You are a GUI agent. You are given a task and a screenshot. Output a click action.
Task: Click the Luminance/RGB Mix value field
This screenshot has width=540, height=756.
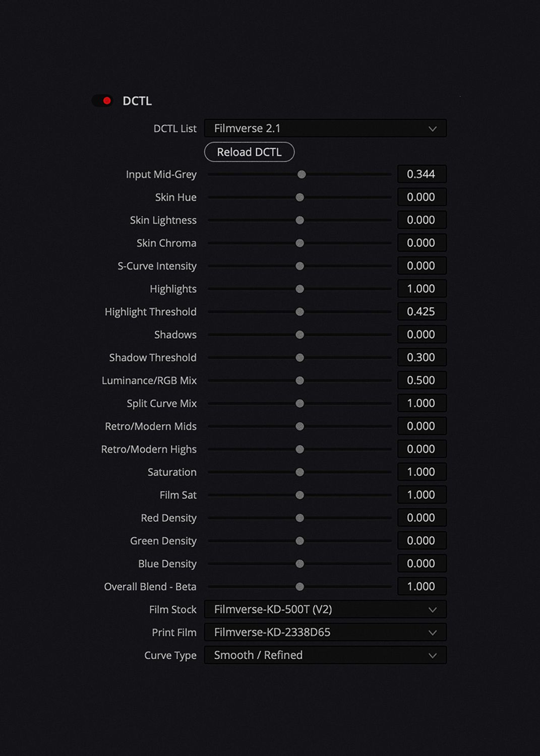[x=422, y=381]
